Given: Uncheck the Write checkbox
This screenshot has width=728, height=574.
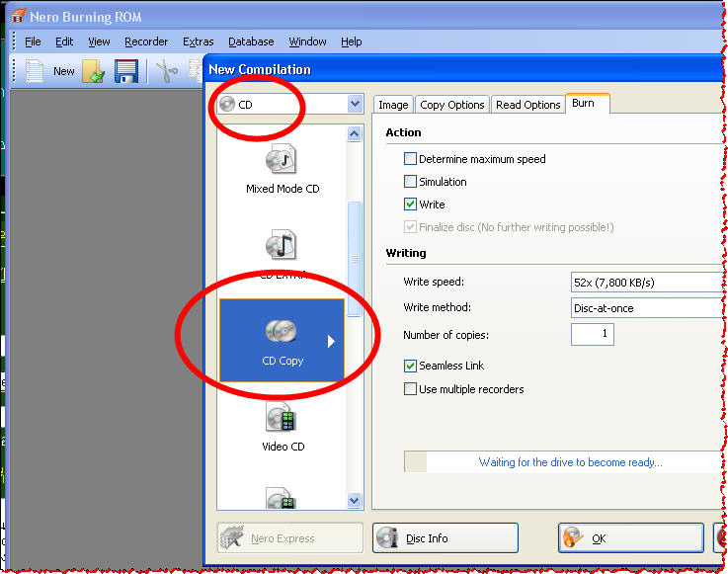Looking at the screenshot, I should coord(410,204).
